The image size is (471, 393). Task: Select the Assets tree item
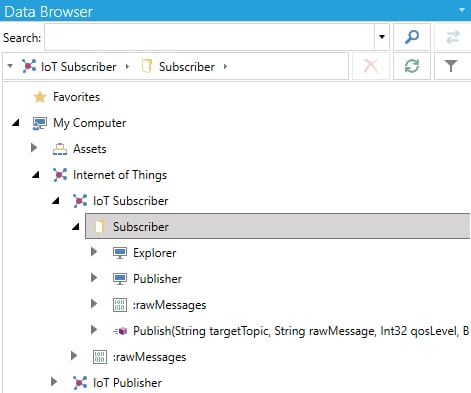coord(90,149)
